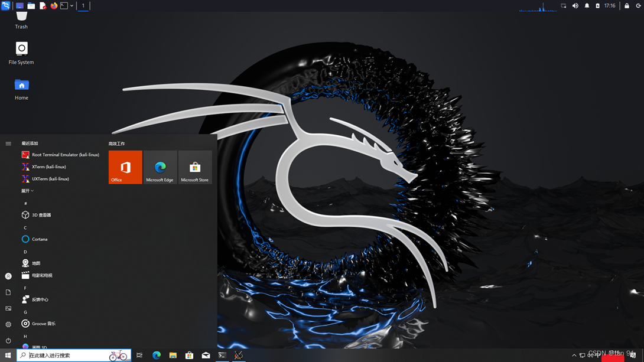Toggle the start menu hamburger button
The width and height of the screenshot is (644, 362).
8,144
